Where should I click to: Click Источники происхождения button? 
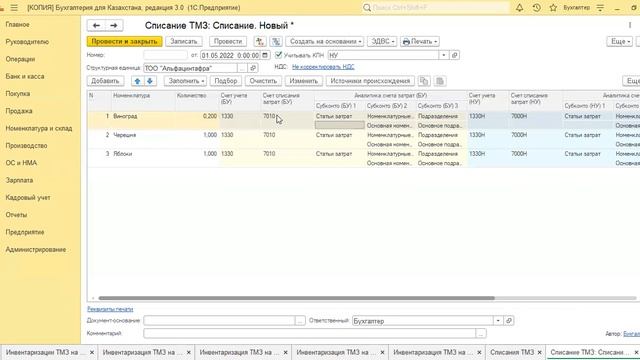click(x=370, y=81)
